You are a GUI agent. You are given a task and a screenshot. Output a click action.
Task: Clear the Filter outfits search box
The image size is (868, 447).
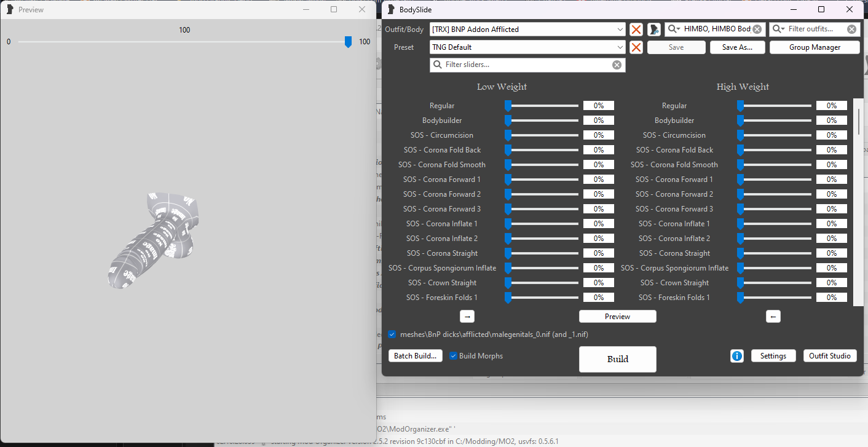click(x=851, y=30)
